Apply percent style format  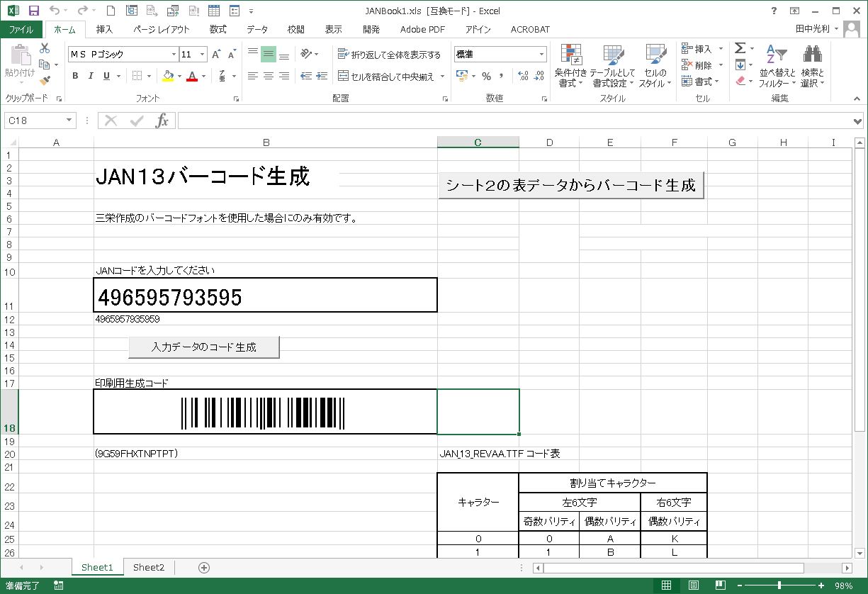(487, 76)
